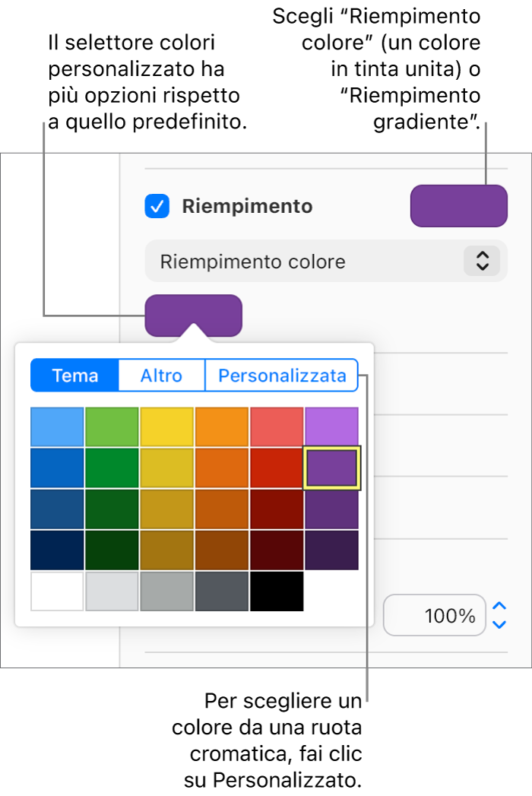The image size is (532, 796).
Task: Click the up arrow to increase opacity
Action: [498, 608]
